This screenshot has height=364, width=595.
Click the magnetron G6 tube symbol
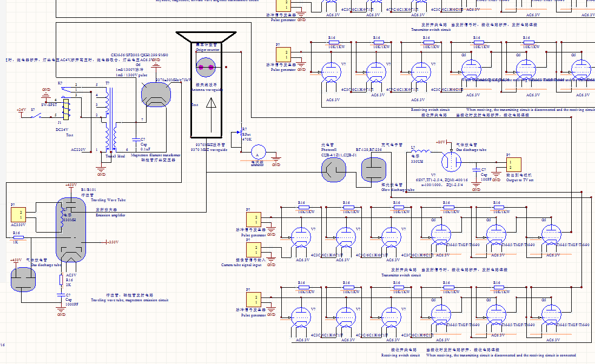coord(156,95)
